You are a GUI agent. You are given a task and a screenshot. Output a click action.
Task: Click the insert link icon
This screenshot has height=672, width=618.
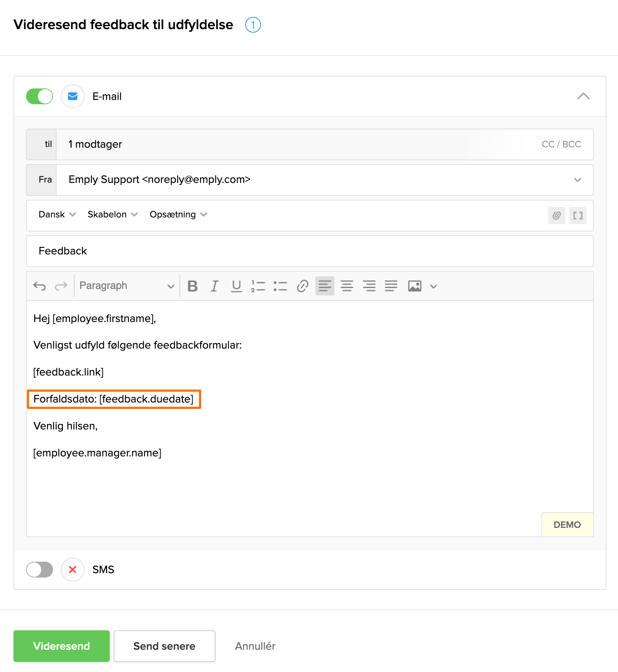pyautogui.click(x=302, y=286)
